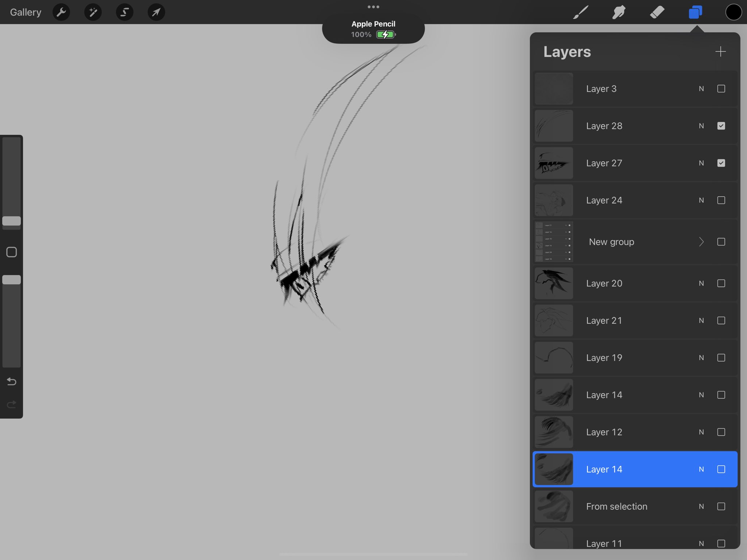Select the Smudge tool
Viewport: 747px width, 560px height.
[619, 12]
